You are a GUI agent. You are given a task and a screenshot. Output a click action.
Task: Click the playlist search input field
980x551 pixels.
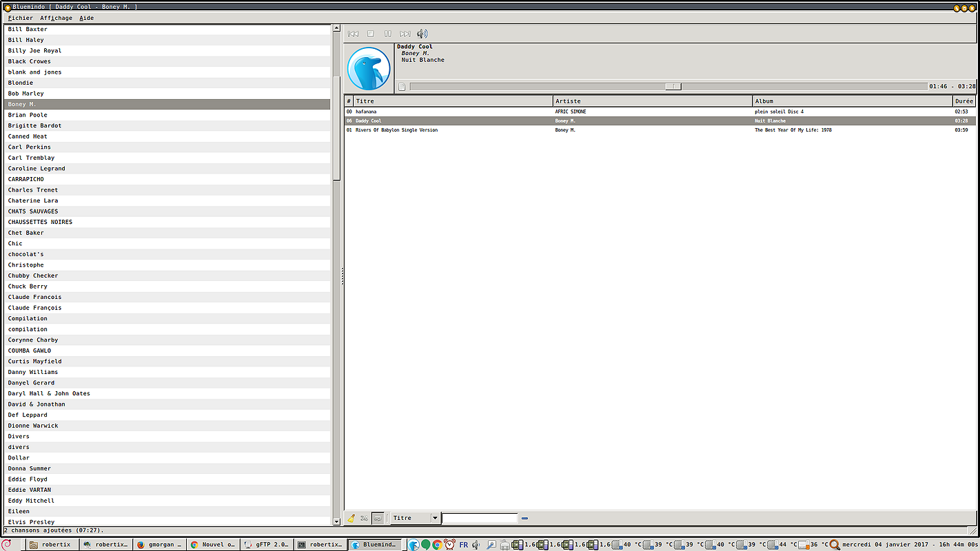coord(480,518)
